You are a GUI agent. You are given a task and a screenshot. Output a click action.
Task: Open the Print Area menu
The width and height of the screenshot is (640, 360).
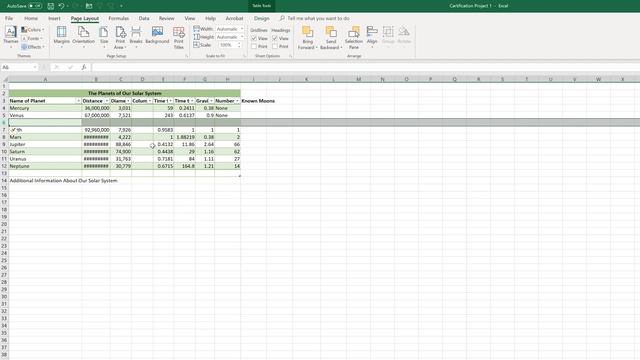click(120, 38)
